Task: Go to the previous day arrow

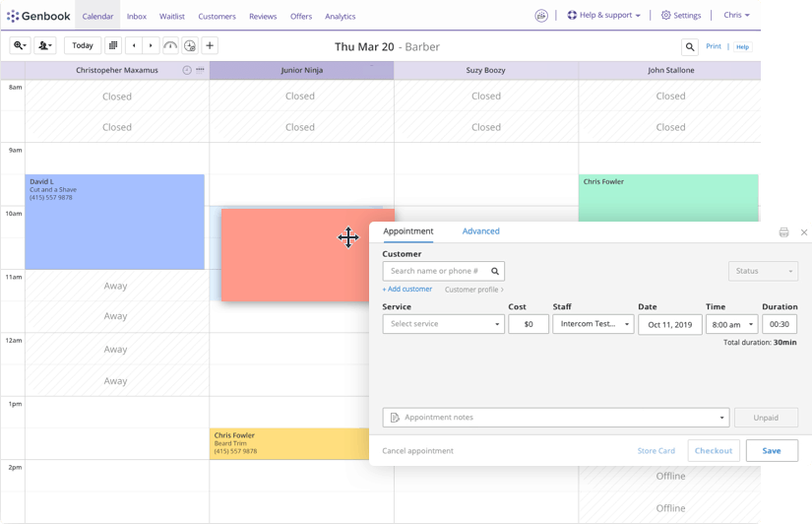Action: pos(134,45)
